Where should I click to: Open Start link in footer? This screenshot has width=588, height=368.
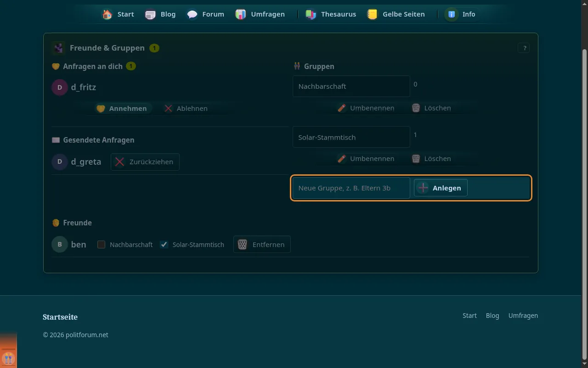pyautogui.click(x=469, y=316)
